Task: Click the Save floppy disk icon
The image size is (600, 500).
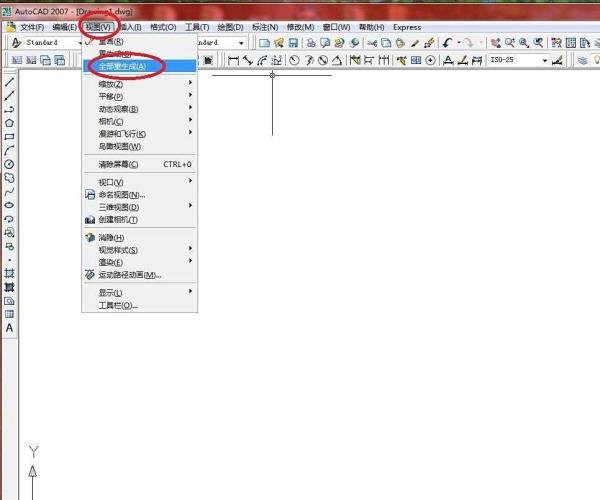Action: [293, 43]
